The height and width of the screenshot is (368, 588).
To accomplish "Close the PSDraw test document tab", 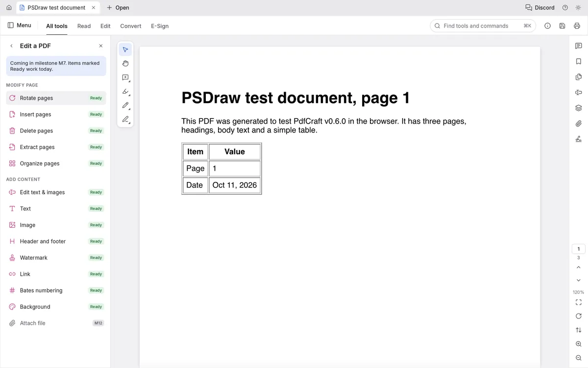I will 94,8.
